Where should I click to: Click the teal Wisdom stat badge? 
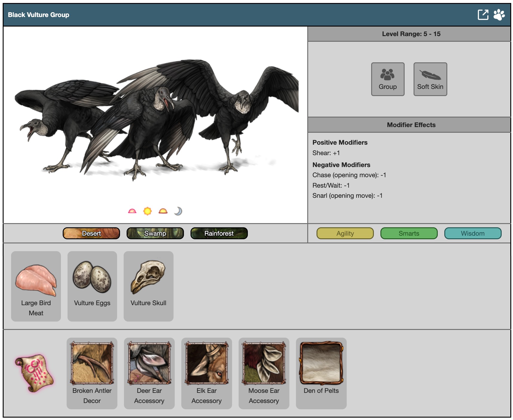coord(473,233)
